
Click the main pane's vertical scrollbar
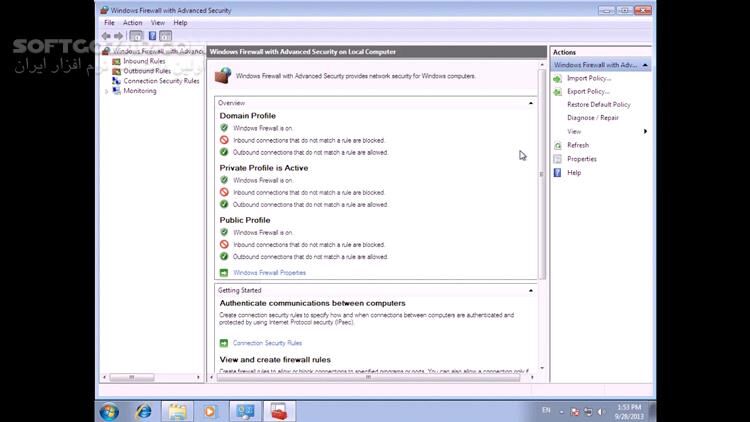point(542,200)
